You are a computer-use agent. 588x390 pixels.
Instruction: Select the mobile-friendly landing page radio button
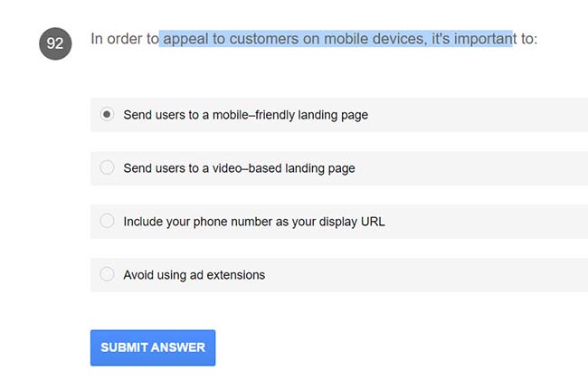point(107,115)
